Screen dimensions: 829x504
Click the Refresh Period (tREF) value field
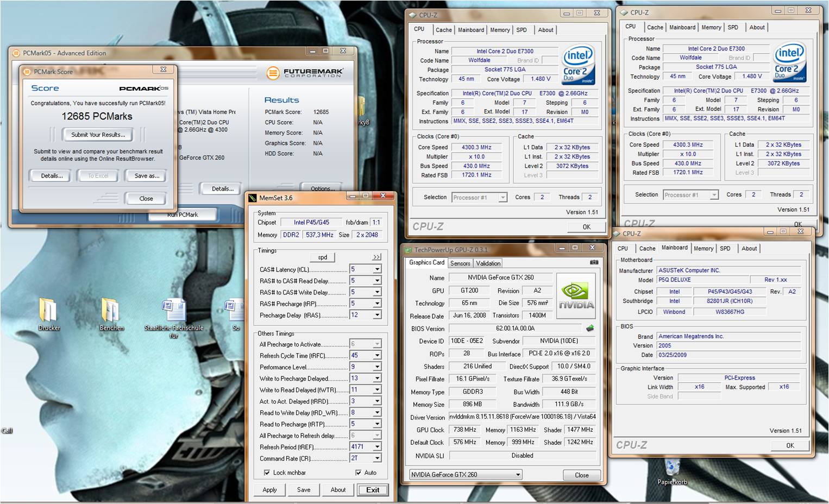pos(360,447)
